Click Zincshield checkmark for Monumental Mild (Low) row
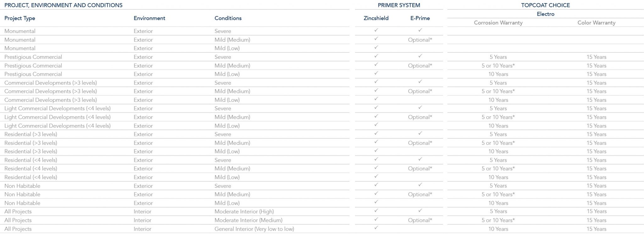 [376, 47]
